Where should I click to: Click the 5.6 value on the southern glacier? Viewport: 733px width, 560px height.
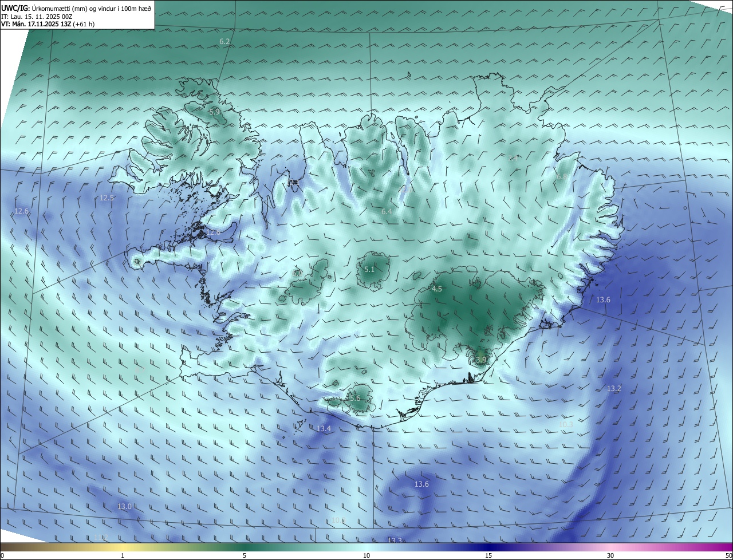point(355,399)
